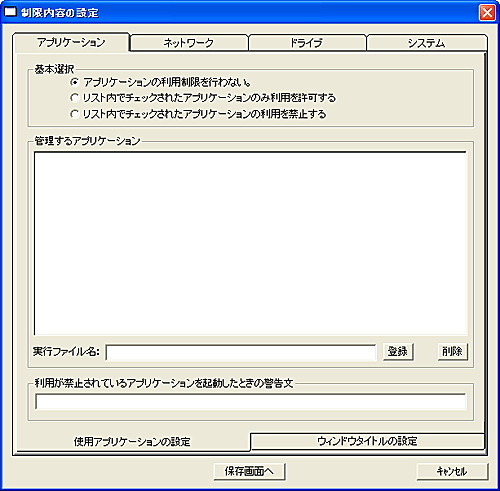Screen dimensions: 500x491
Task: Click the 削除 button
Action: coord(453,352)
